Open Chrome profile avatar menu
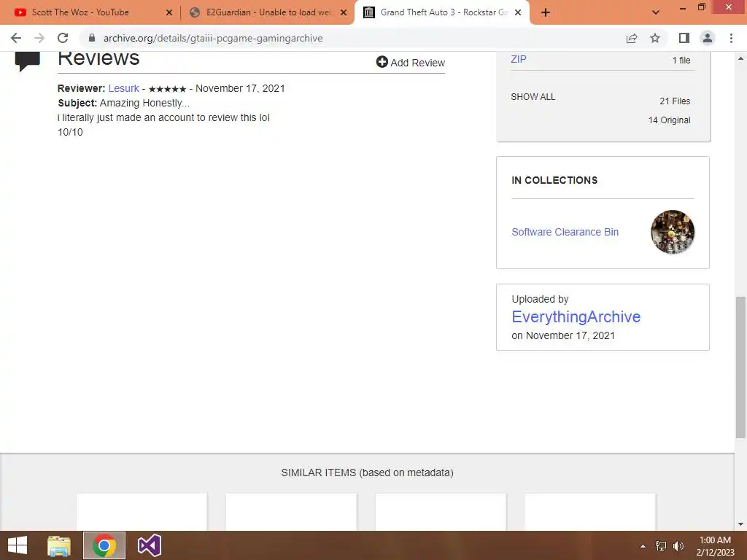747x560 pixels. [708, 38]
